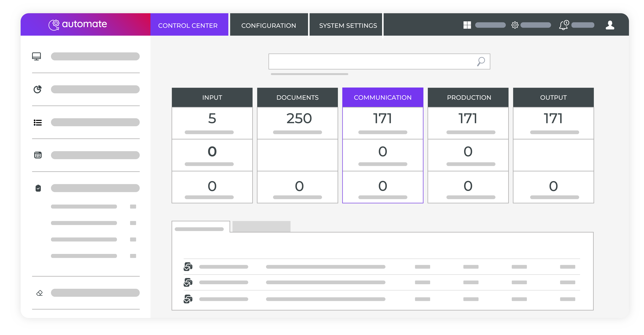The width and height of the screenshot is (644, 335).
Task: Select the first active tab above the table
Action: (201, 227)
